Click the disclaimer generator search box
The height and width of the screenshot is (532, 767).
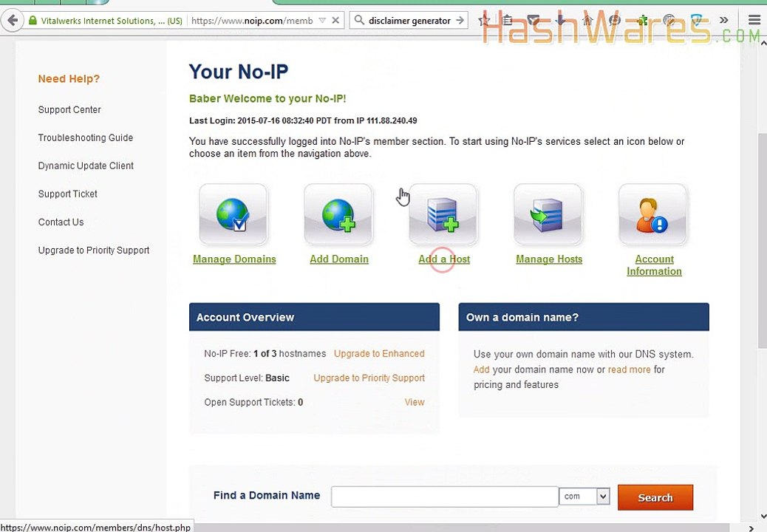tap(409, 21)
